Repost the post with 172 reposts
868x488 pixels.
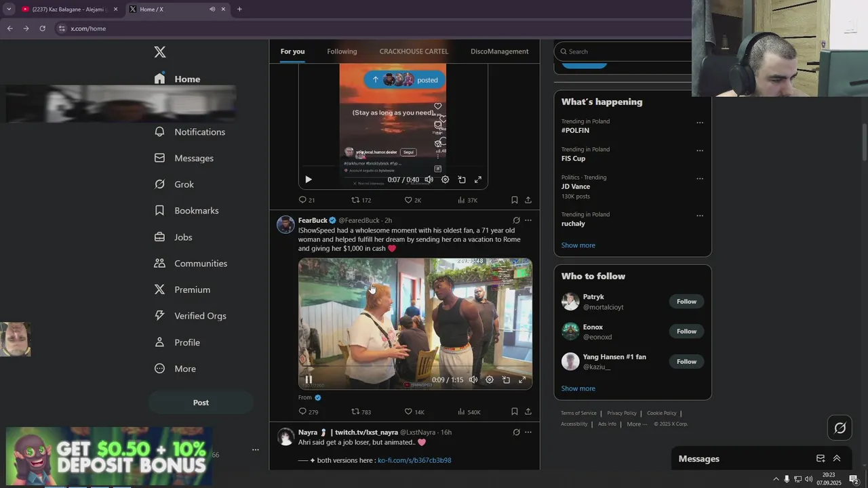361,200
